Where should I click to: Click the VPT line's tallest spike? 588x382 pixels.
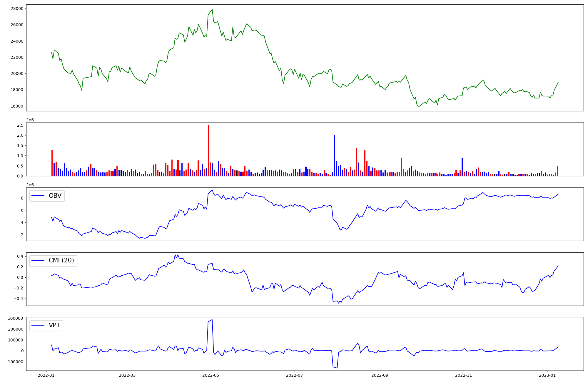(x=212, y=320)
